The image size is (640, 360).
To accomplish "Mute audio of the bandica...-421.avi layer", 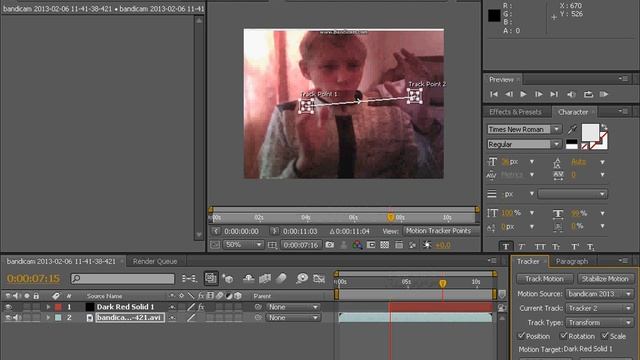I will pyautogui.click(x=17, y=318).
